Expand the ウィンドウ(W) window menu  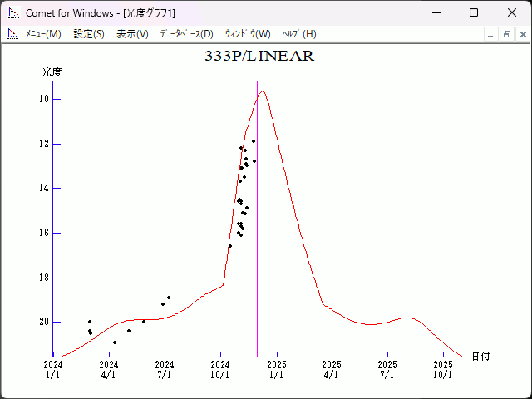click(x=248, y=34)
